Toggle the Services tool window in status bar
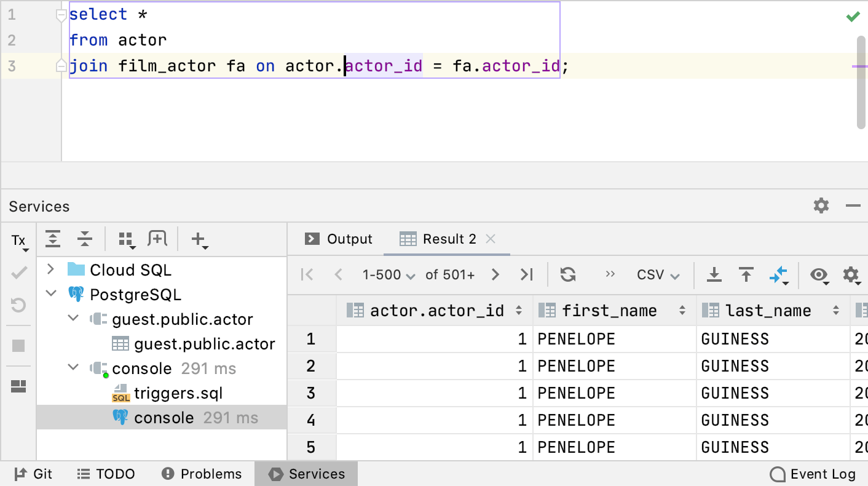The width and height of the screenshot is (868, 486). [x=306, y=474]
